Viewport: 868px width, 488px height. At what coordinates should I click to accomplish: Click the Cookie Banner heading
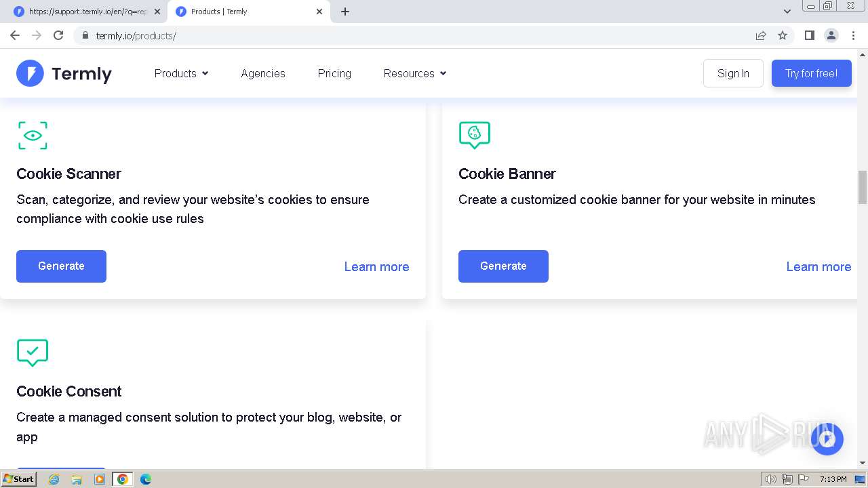pyautogui.click(x=507, y=174)
